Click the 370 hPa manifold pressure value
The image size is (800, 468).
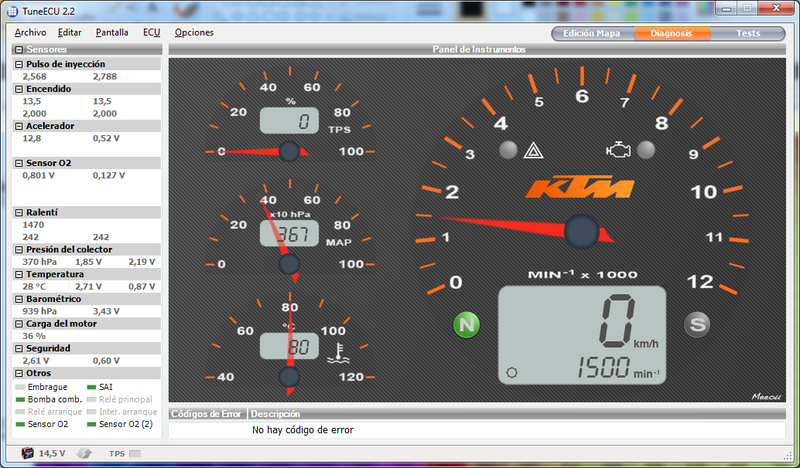point(39,262)
